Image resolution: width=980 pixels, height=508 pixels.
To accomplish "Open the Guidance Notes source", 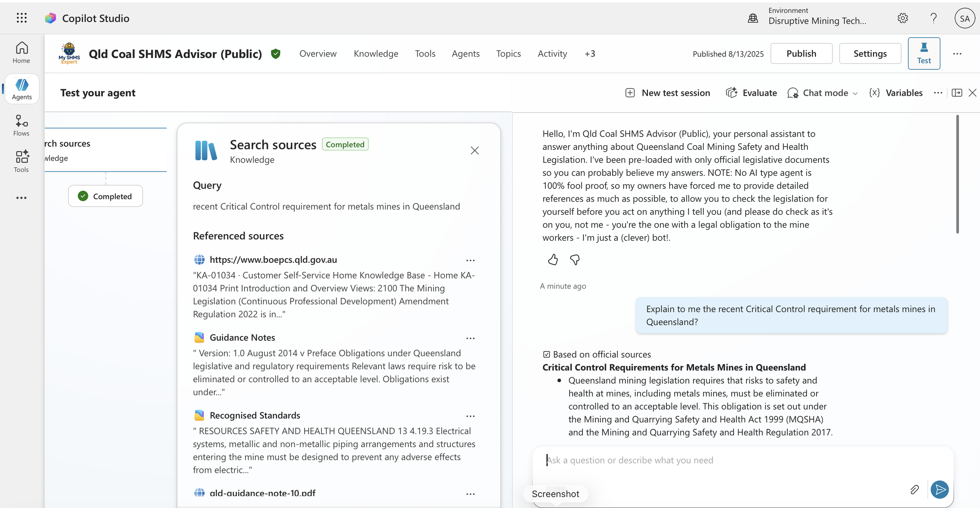I will tap(242, 338).
